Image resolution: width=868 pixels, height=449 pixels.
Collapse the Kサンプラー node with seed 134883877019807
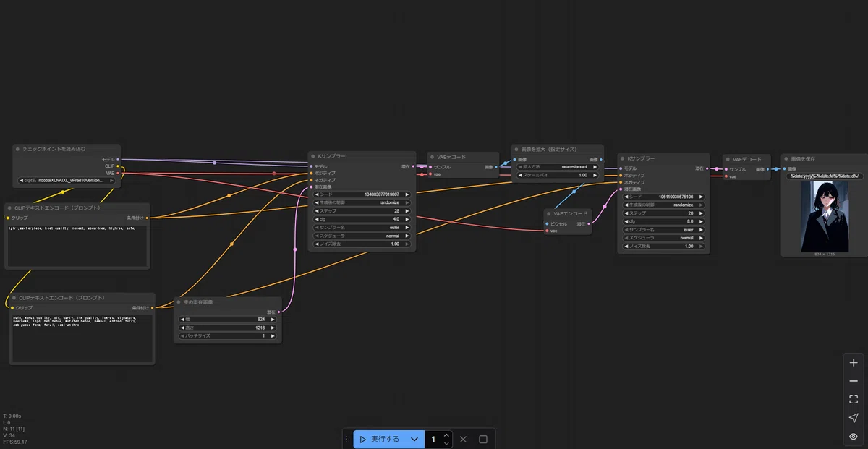coord(312,156)
